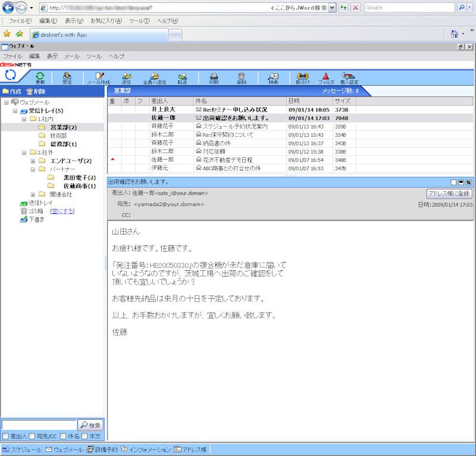Click browser stop (red X) button
Image resolution: width=476 pixels, height=456 pixels.
pos(355,8)
